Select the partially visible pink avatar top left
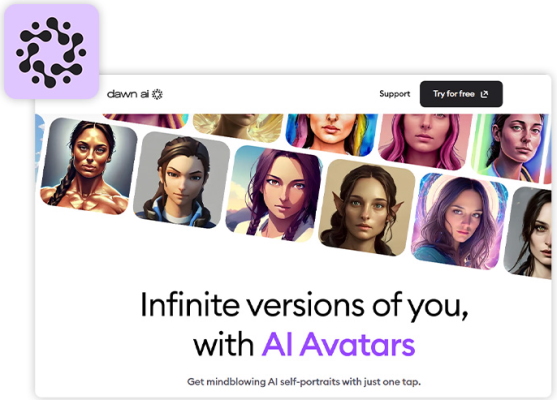This screenshot has height=400, width=557. 146,120
